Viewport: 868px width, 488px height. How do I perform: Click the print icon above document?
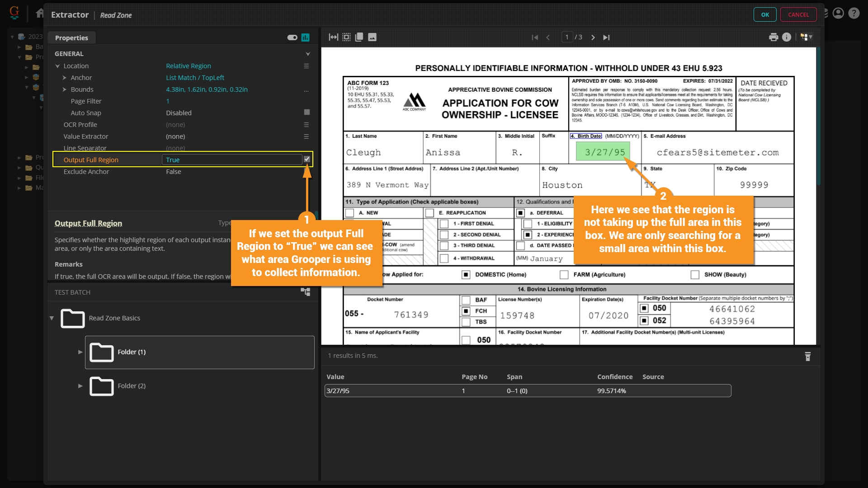[774, 38]
